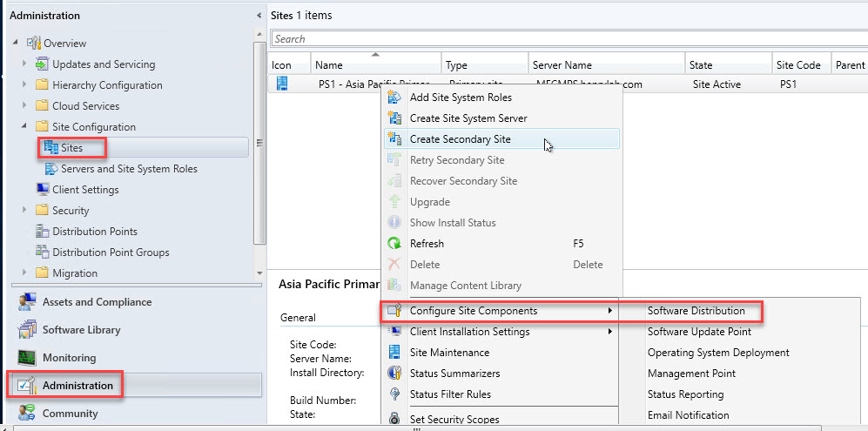This screenshot has width=868, height=431.
Task: Select Software Distribution in the submenu
Action: coord(696,311)
